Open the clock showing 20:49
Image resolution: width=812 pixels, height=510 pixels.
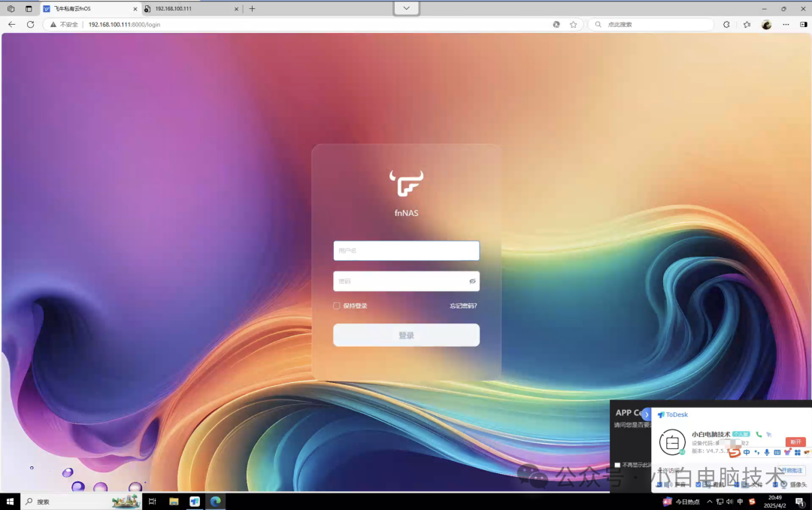point(774,502)
